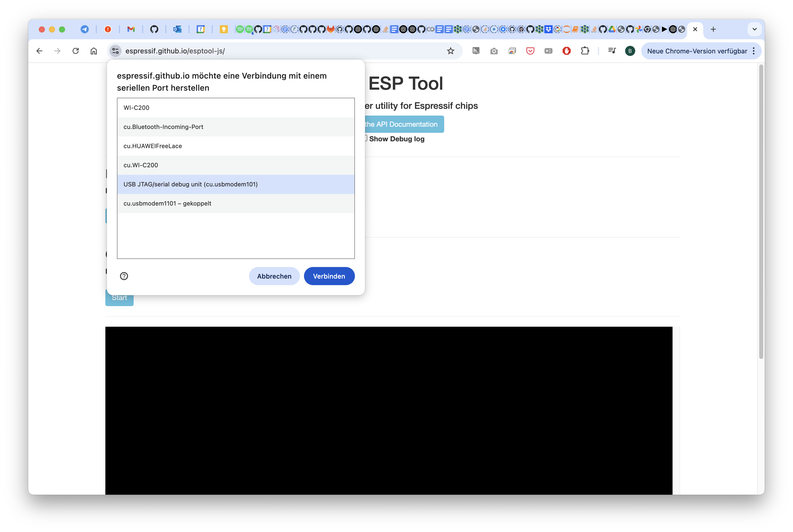
Task: Open the media controls music icon
Action: point(612,51)
